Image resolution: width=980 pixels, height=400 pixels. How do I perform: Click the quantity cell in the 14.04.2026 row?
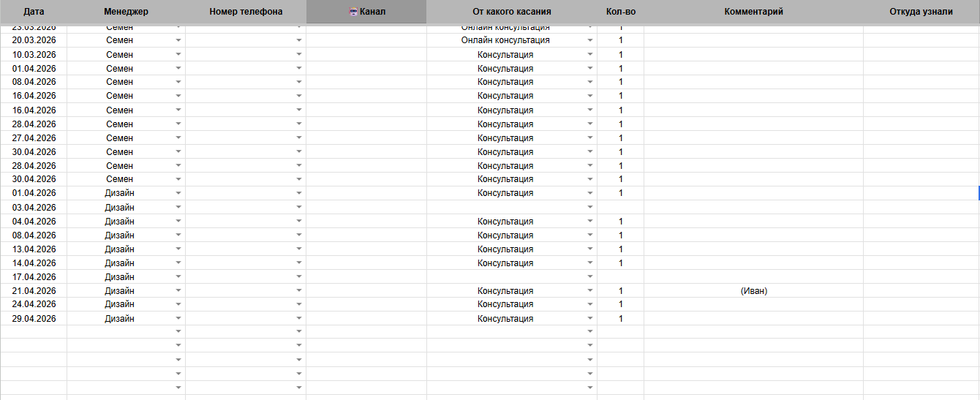tap(620, 263)
